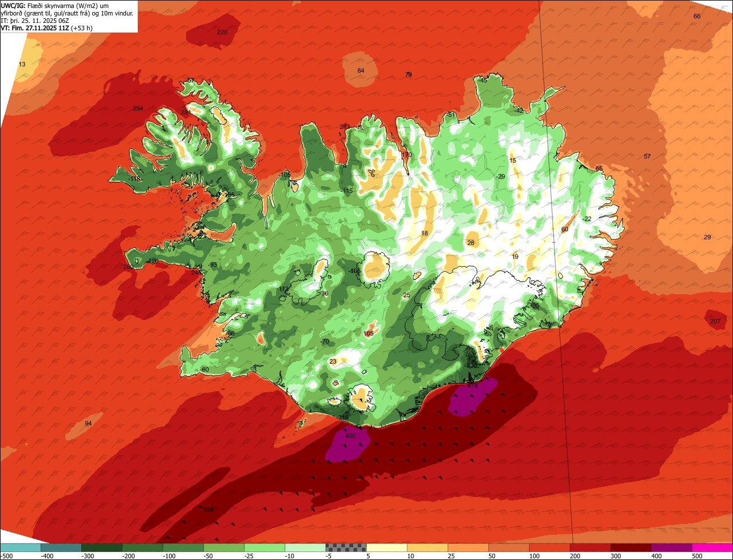This screenshot has height=560, width=733.
Task: Click the 281 value in the Westfjords
Action: click(186, 112)
